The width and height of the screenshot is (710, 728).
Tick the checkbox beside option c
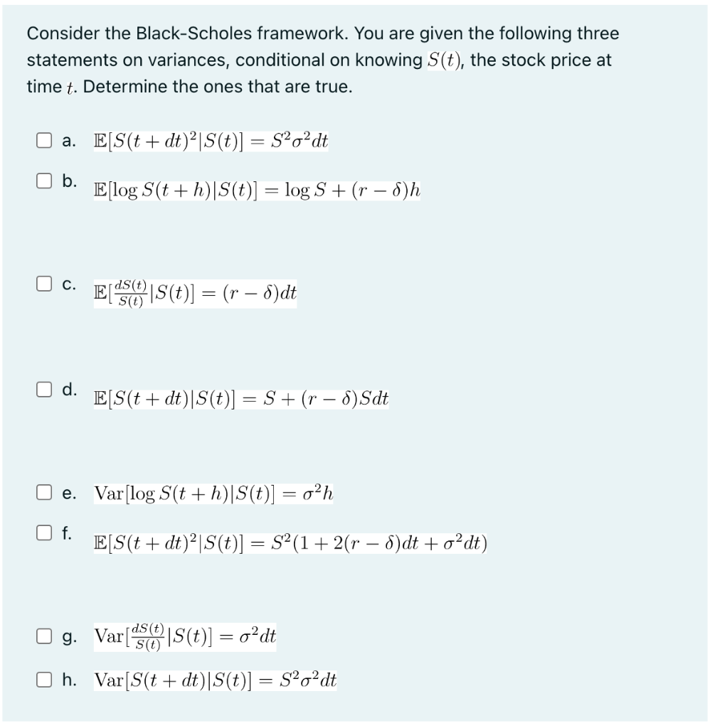coord(43,283)
